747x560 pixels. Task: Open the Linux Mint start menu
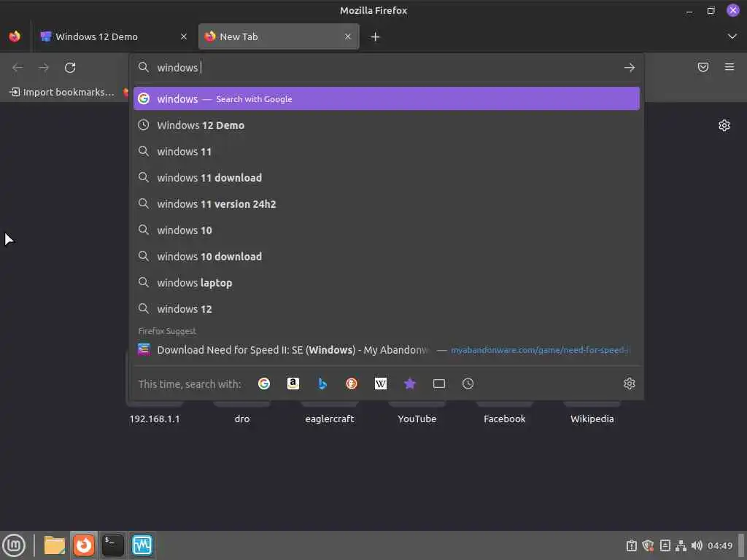(14, 545)
